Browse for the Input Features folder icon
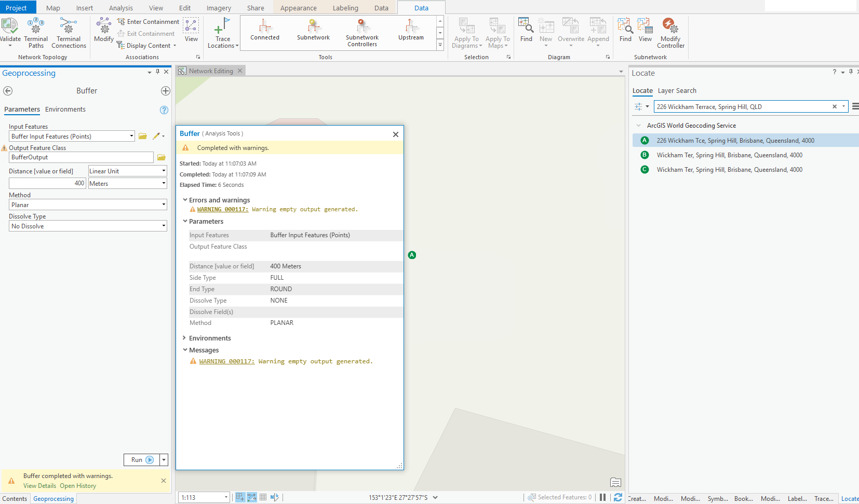The image size is (859, 504). [143, 137]
